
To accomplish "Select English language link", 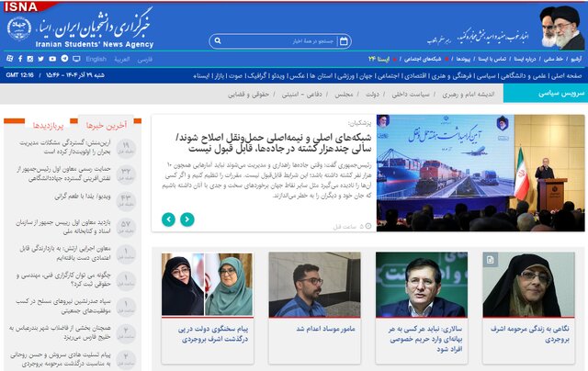I will pos(96,59).
